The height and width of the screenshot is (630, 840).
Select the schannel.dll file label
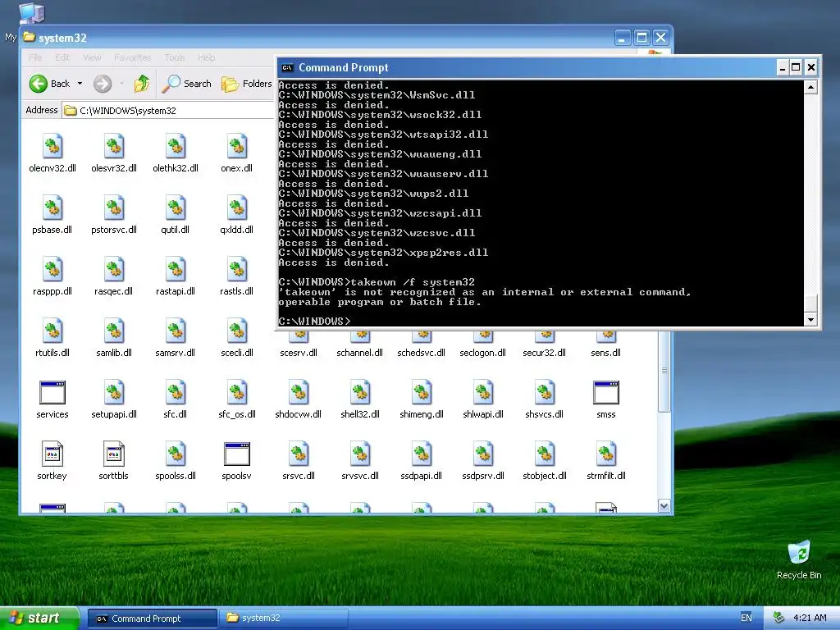pos(360,353)
